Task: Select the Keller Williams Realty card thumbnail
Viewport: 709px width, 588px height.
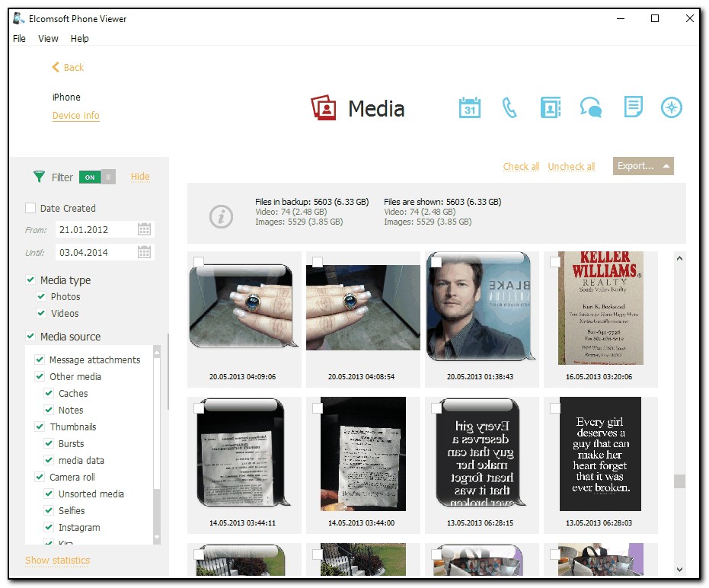Action: tap(600, 308)
